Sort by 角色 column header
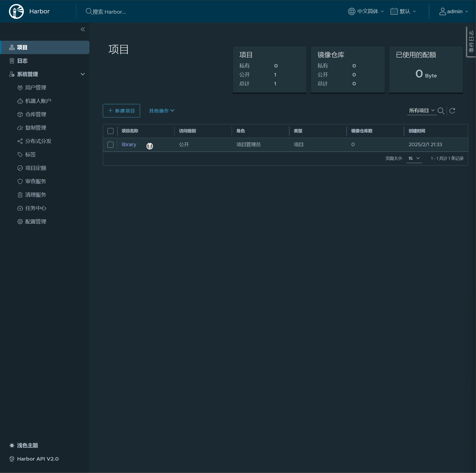This screenshot has width=476, height=473. coord(241,131)
